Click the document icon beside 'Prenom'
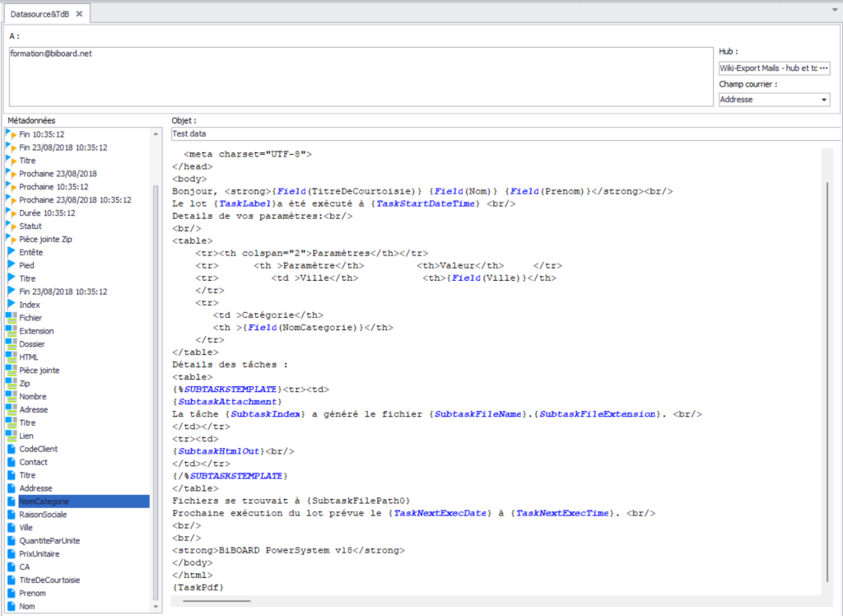The height and width of the screenshot is (616, 843). [12, 593]
